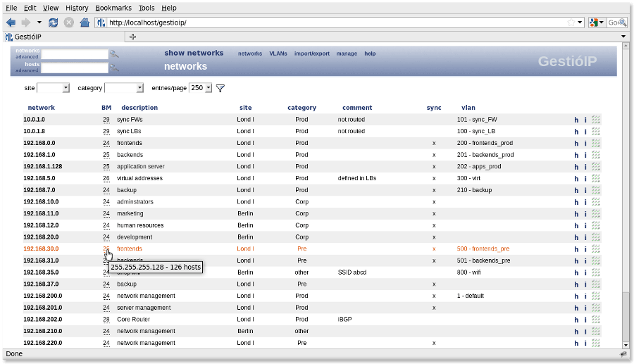Click the bookmark star in the address bar

pos(571,23)
